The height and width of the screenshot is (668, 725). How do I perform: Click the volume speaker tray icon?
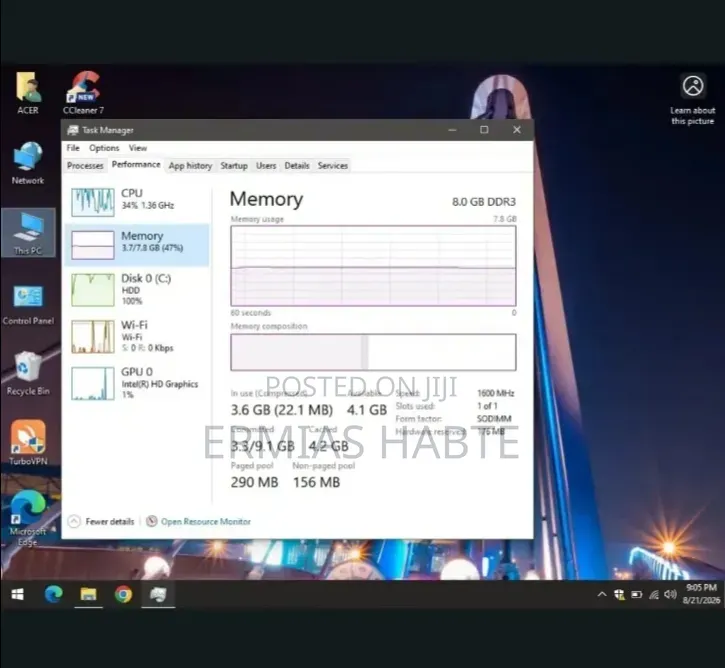click(x=670, y=594)
